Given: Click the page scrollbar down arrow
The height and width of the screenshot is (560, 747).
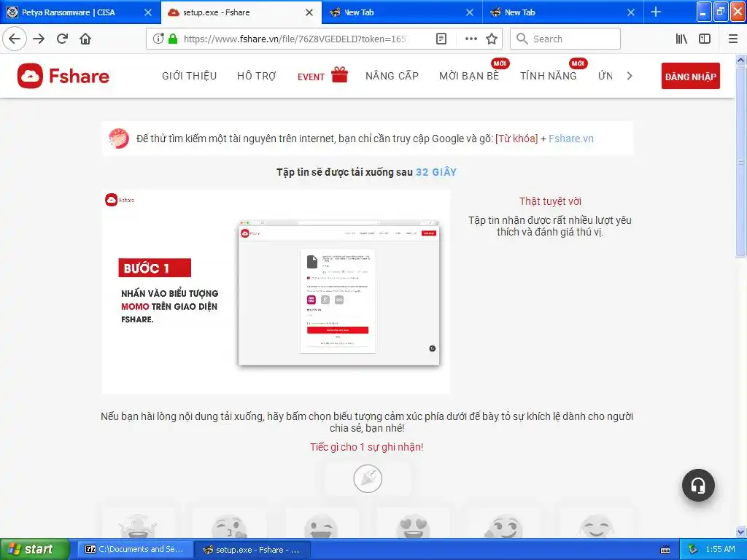Looking at the screenshot, I should point(741,532).
